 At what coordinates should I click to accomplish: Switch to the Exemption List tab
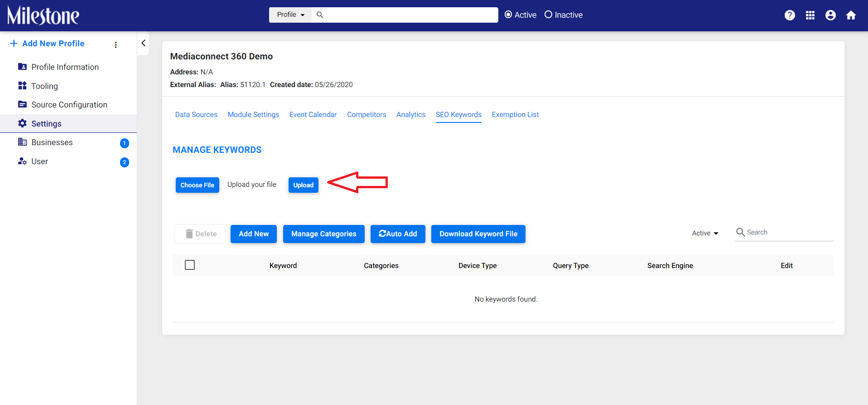(515, 115)
